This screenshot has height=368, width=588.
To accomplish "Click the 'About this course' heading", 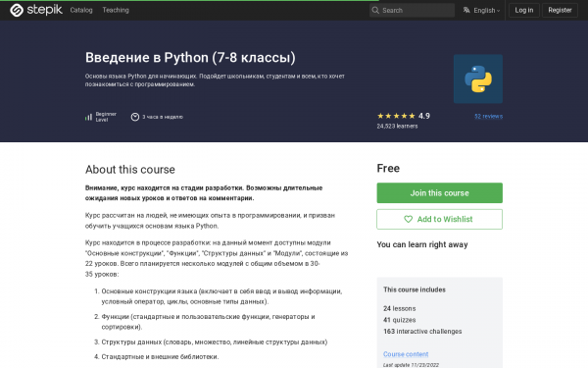I will tap(129, 170).
